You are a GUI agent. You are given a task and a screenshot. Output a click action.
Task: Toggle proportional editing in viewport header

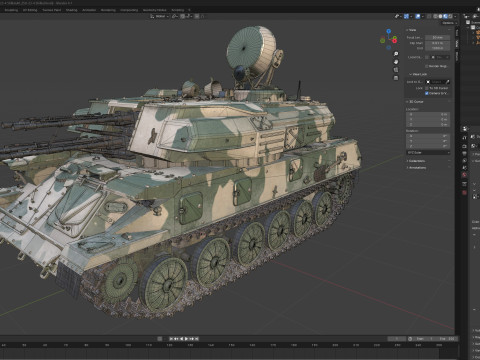tap(197, 16)
